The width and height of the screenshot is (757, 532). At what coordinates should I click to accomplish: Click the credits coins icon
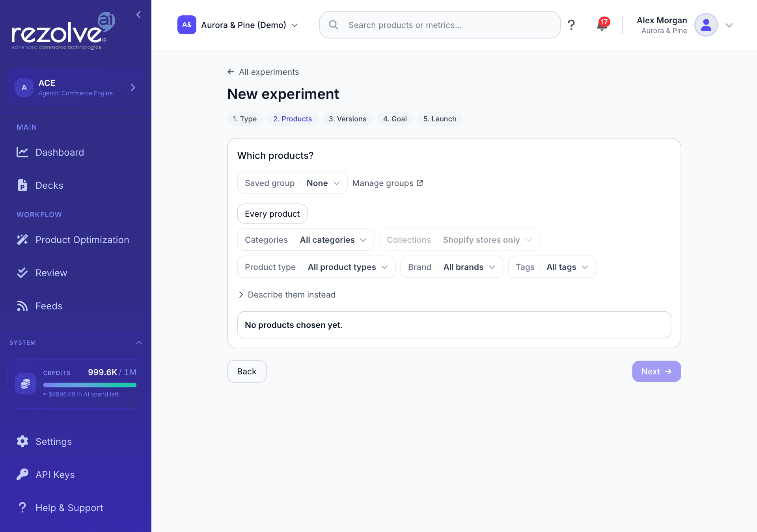(x=25, y=384)
